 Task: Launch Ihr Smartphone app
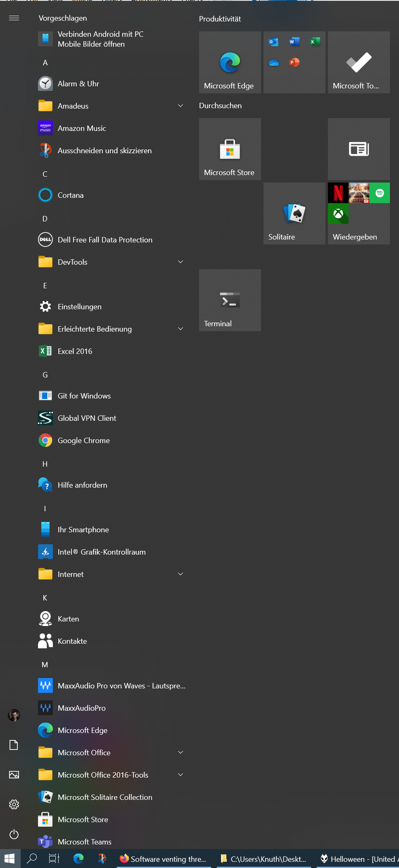112,530
